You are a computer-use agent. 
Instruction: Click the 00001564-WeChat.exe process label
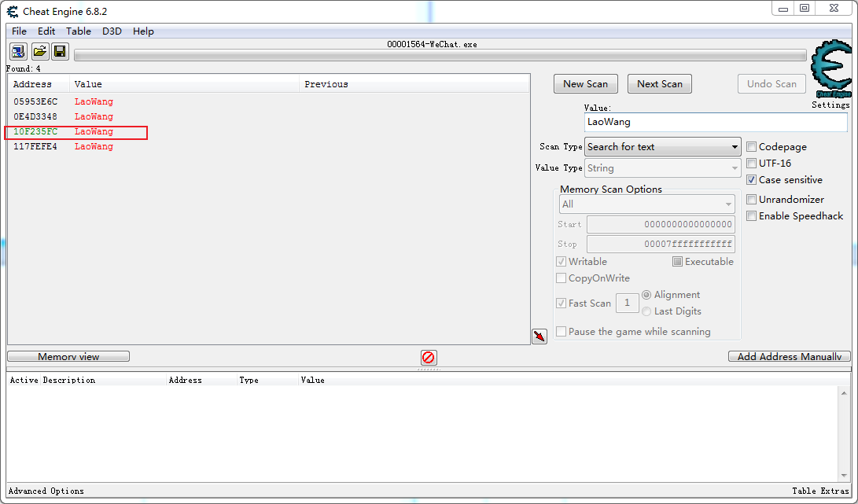(432, 44)
